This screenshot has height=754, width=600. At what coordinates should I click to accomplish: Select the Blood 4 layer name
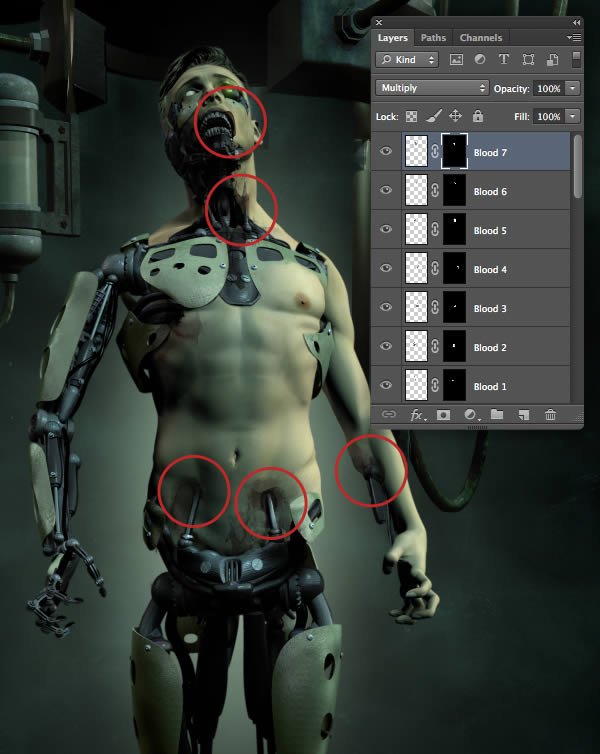click(490, 269)
